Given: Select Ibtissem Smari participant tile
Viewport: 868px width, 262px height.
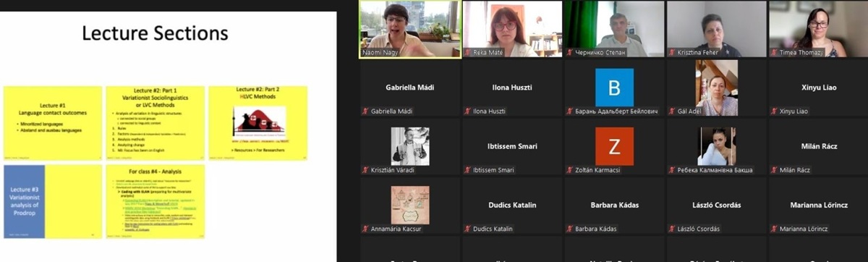Looking at the screenshot, I should [x=512, y=146].
